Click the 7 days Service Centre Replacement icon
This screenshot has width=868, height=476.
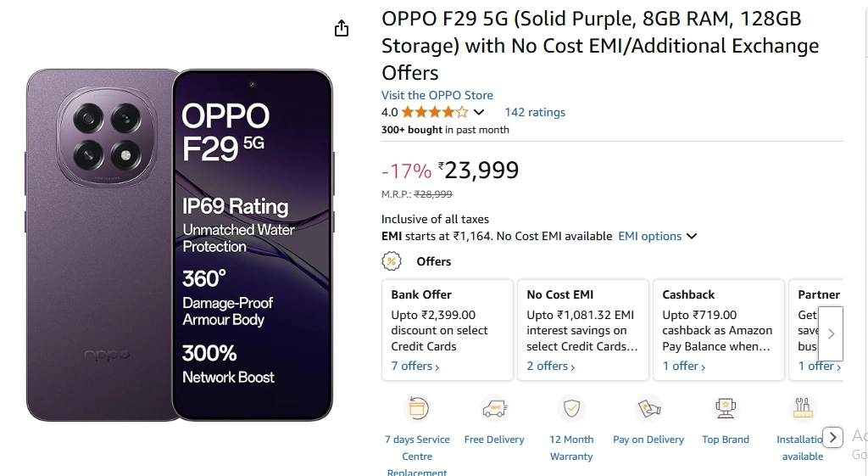(417, 408)
